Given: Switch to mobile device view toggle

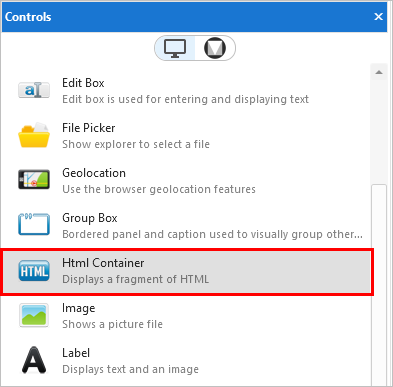Looking at the screenshot, I should click(215, 48).
